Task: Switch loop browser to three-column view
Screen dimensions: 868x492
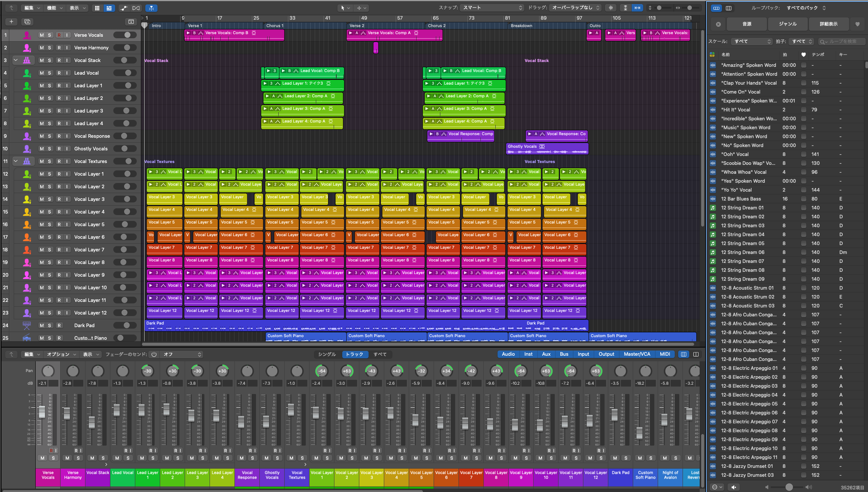Action: 729,8
